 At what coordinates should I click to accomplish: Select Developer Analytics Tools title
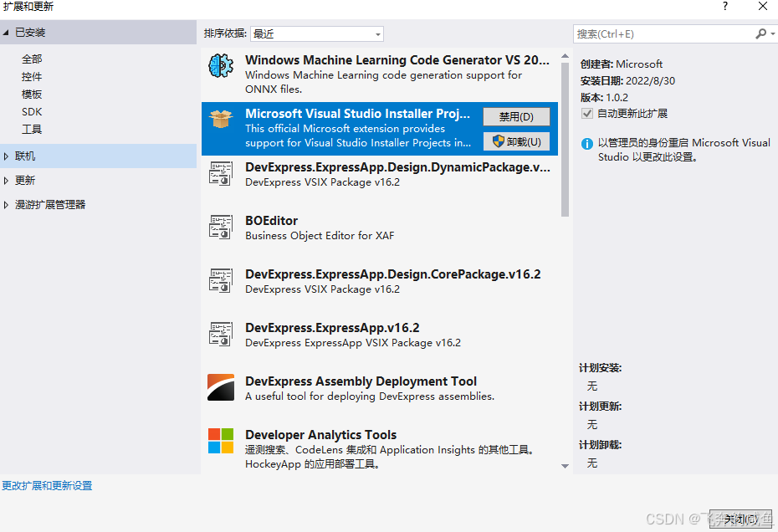(x=320, y=435)
